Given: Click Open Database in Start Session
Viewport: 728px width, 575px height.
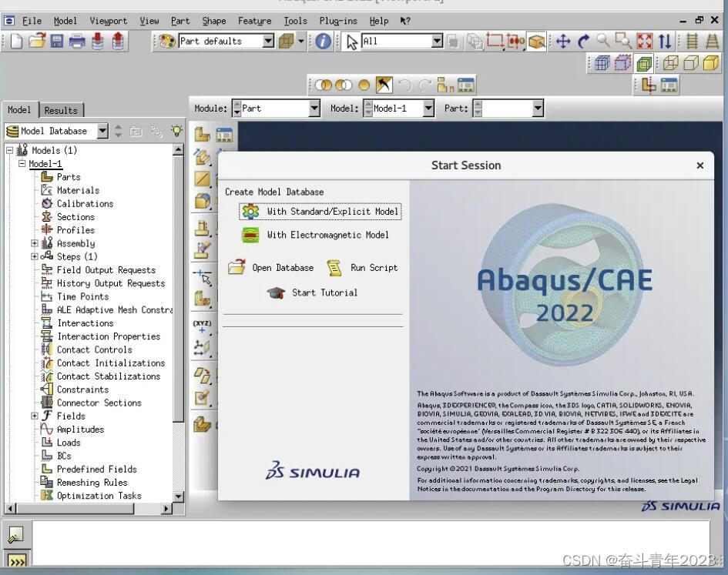Looking at the screenshot, I should tap(272, 268).
